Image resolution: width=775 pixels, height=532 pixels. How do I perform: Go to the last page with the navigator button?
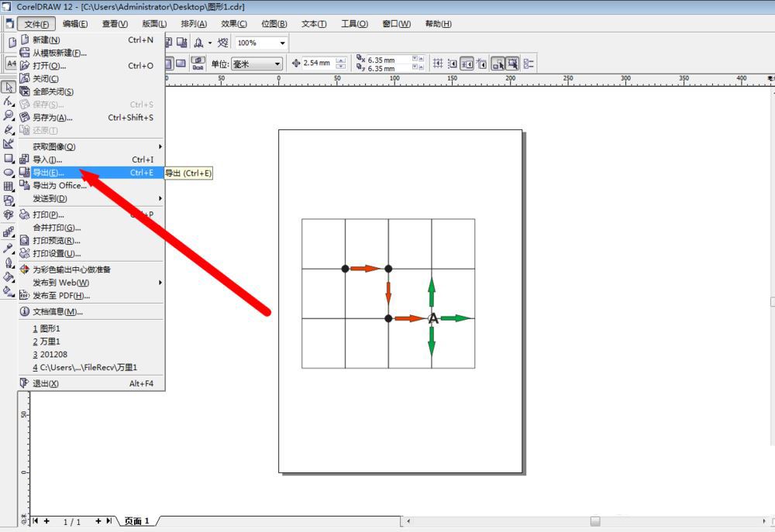point(109,521)
